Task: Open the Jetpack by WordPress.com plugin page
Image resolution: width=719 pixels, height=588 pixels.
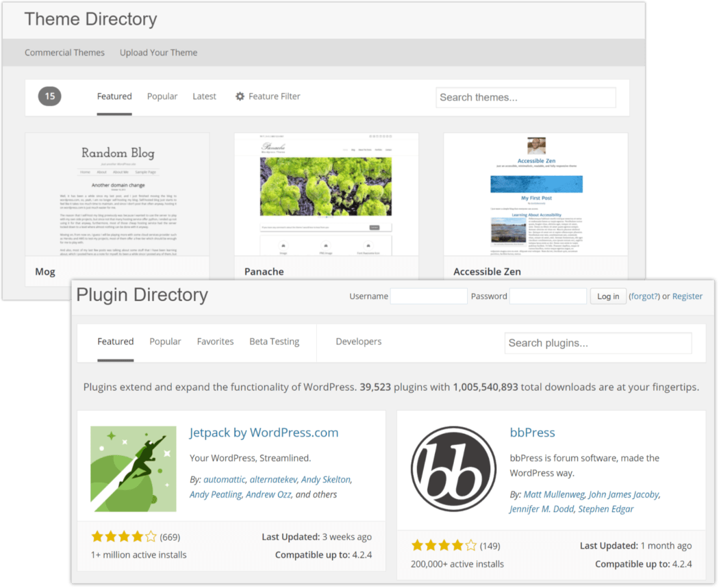Action: 264,432
